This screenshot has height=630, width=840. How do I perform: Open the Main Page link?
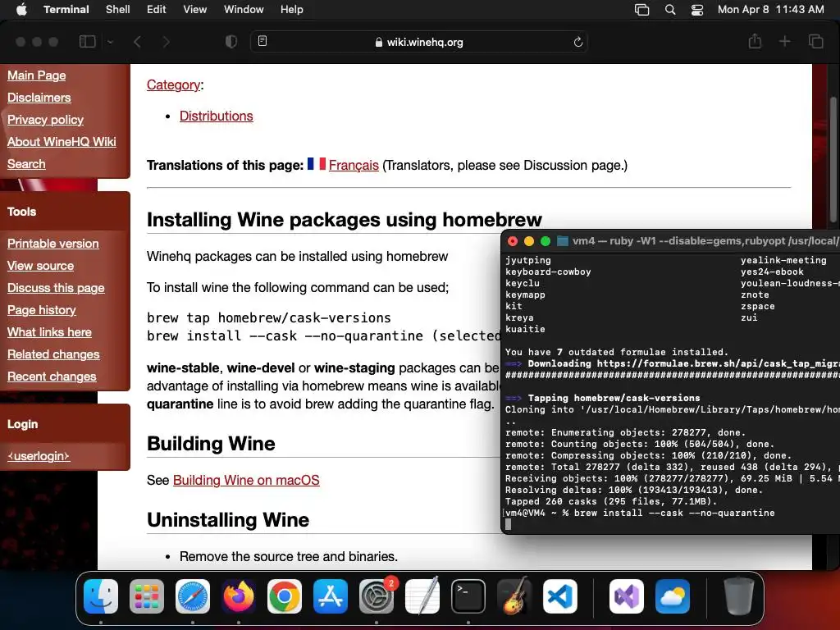click(x=36, y=75)
